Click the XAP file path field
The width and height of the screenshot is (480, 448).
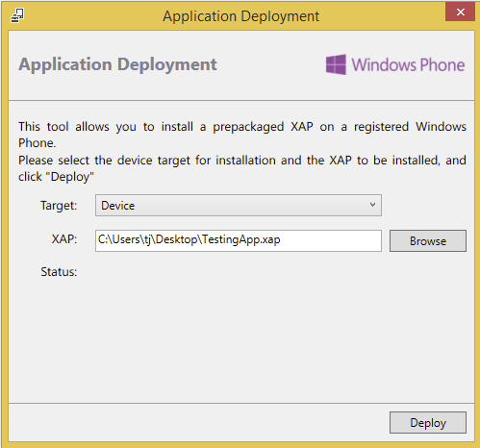pyautogui.click(x=239, y=240)
